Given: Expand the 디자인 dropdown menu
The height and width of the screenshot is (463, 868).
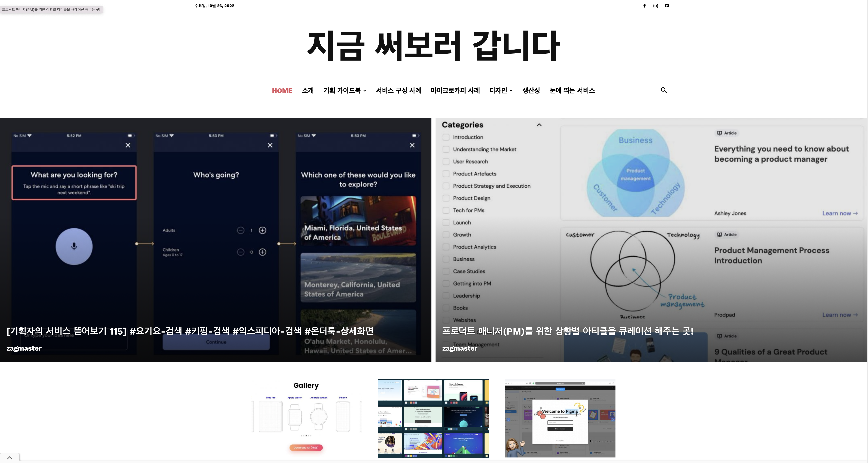Looking at the screenshot, I should point(501,90).
